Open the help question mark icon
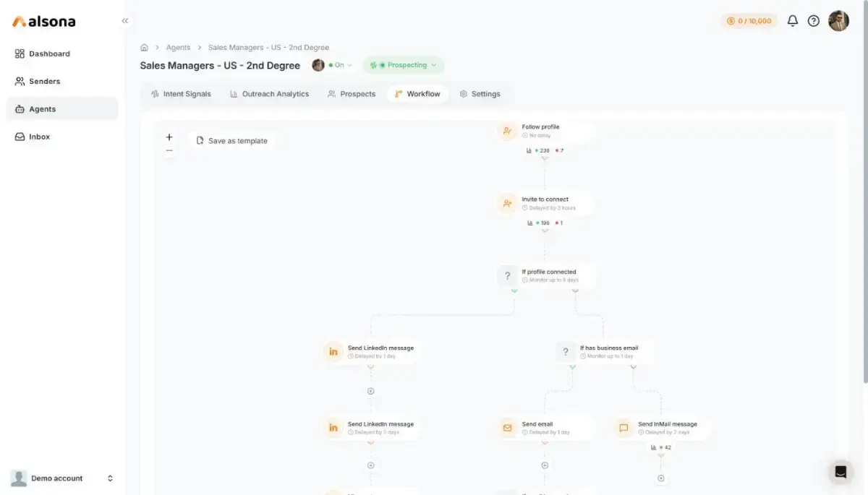The width and height of the screenshot is (868, 495). pyautogui.click(x=814, y=21)
